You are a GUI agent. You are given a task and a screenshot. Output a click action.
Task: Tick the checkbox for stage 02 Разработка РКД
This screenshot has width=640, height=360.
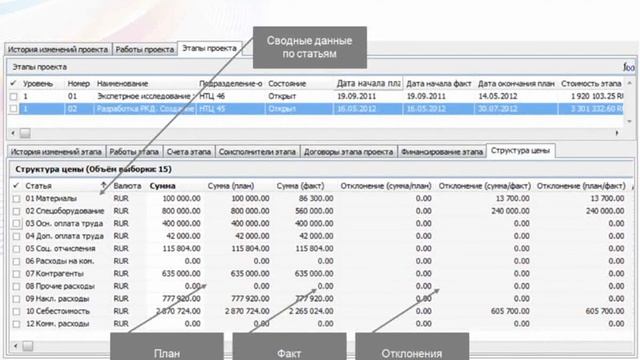pyautogui.click(x=13, y=109)
